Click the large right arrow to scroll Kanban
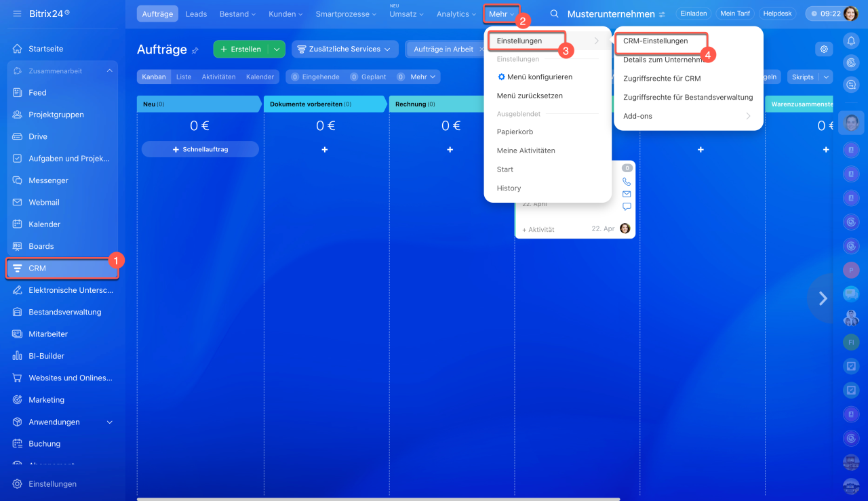Screen dimensions: 868x501 (x=823, y=298)
